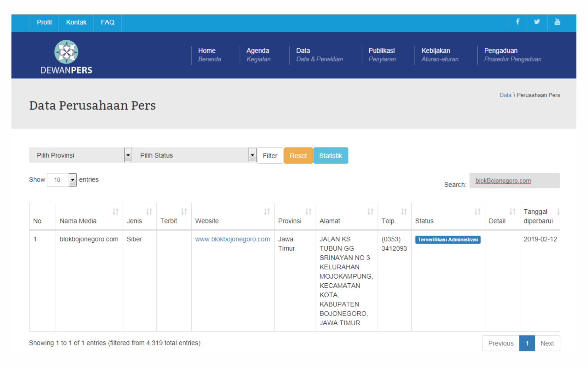
Task: Sort table by Detail column
Action: pyautogui.click(x=502, y=216)
